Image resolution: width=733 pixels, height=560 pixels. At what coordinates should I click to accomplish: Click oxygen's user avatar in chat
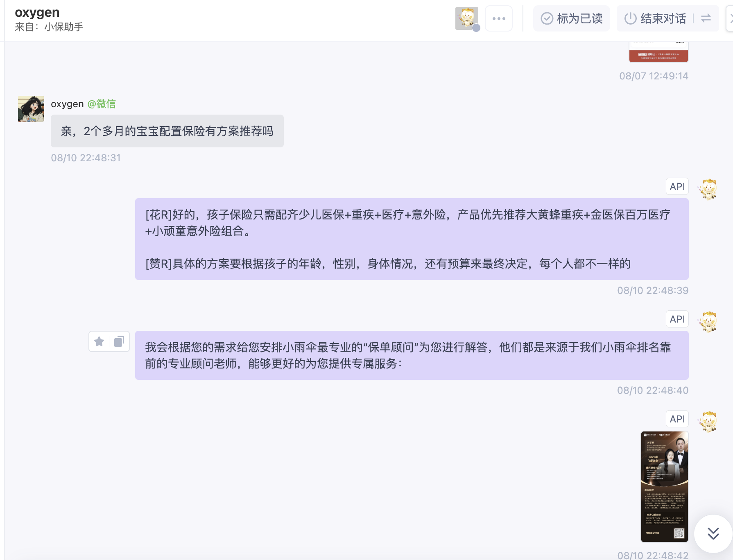31,109
